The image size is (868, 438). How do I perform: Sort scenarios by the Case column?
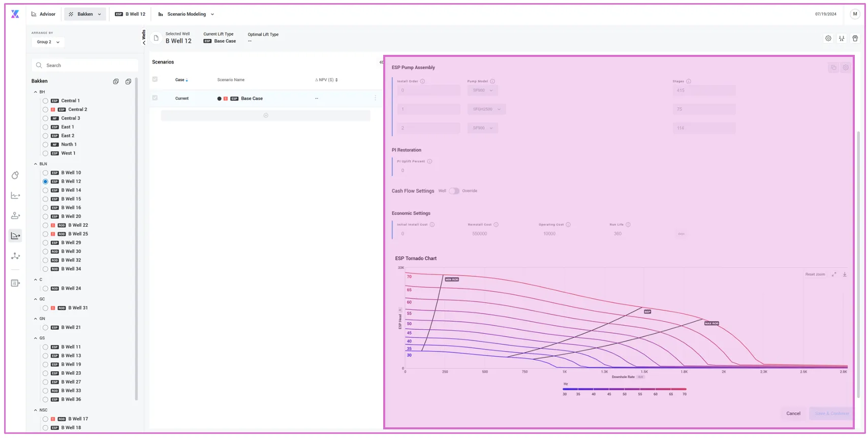(x=181, y=80)
